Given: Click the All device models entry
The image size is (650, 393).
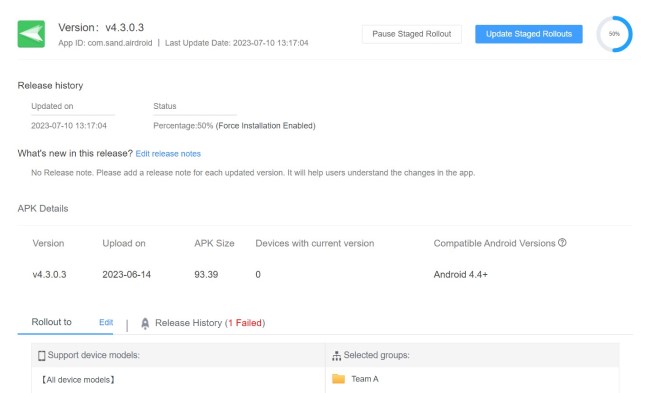Looking at the screenshot, I should click(78, 380).
